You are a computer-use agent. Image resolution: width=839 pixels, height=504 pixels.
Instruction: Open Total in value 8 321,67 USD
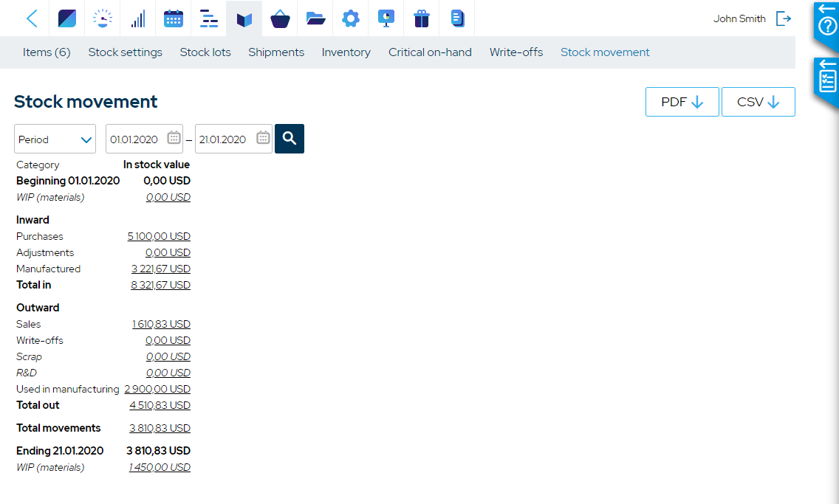(160, 285)
